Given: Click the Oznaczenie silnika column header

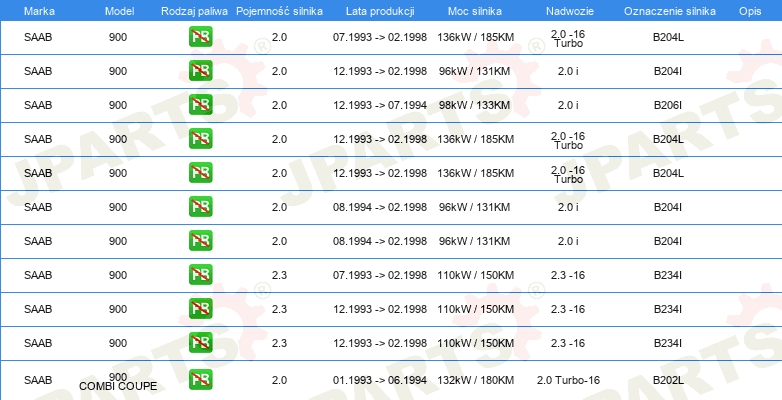Looking at the screenshot, I should tap(670, 11).
